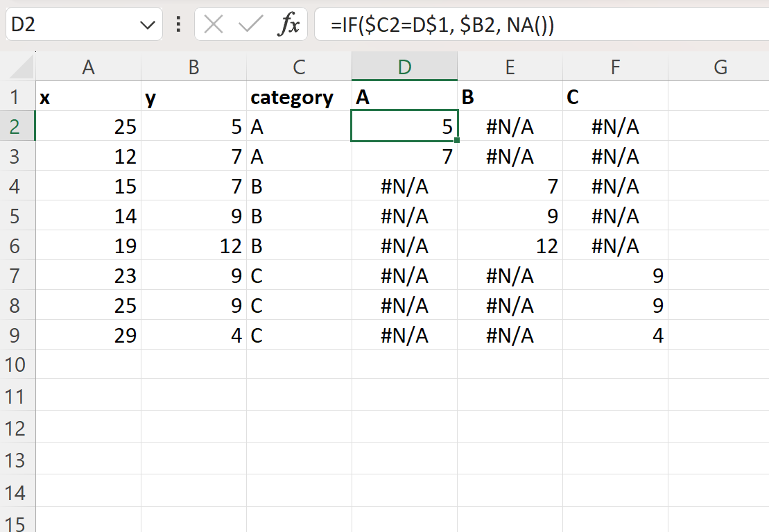Select the cell showing 4 under column C header
Viewport: 769px width, 532px height.
click(614, 335)
